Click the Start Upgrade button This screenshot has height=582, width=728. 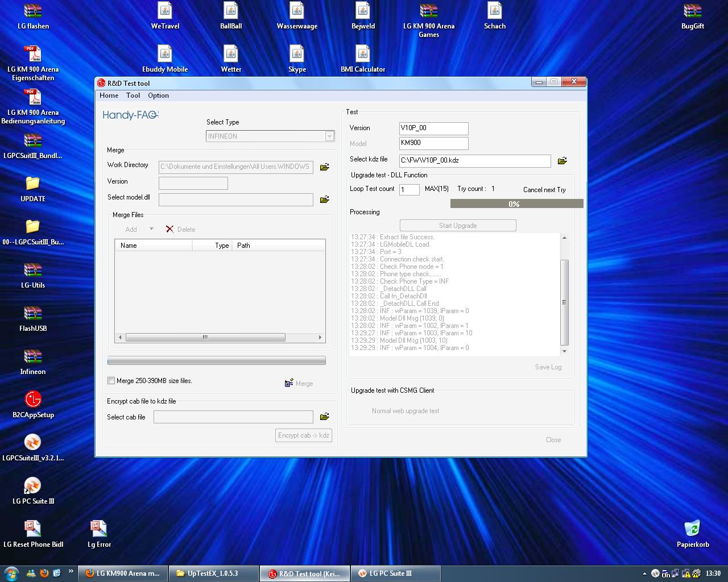(458, 226)
